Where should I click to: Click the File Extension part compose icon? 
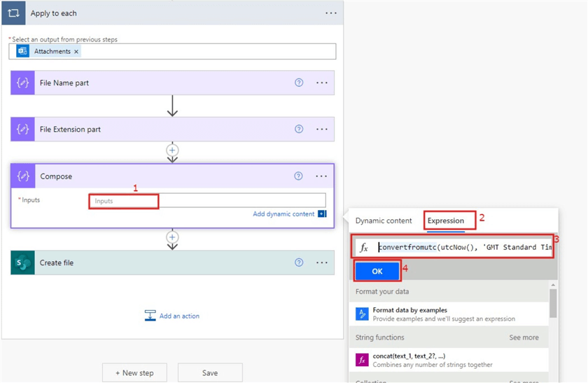tap(23, 129)
